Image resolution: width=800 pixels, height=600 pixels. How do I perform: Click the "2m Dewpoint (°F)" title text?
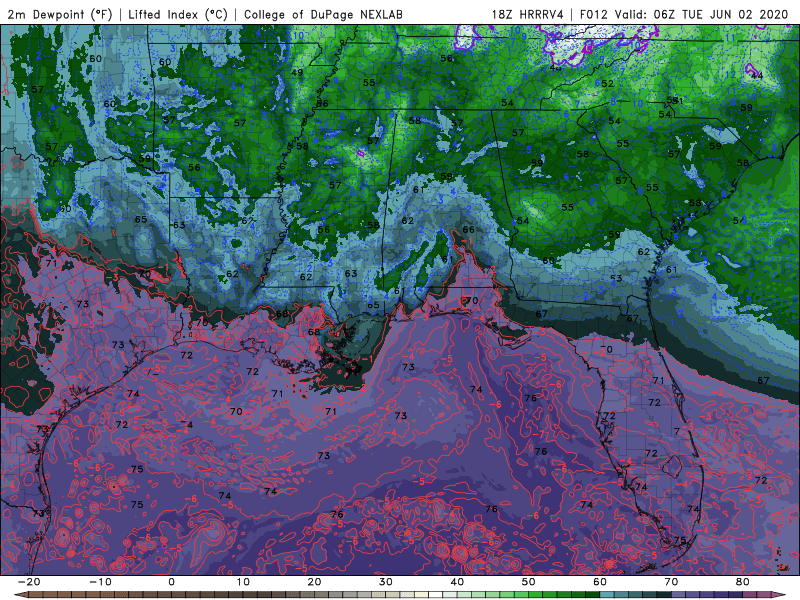[60, 15]
